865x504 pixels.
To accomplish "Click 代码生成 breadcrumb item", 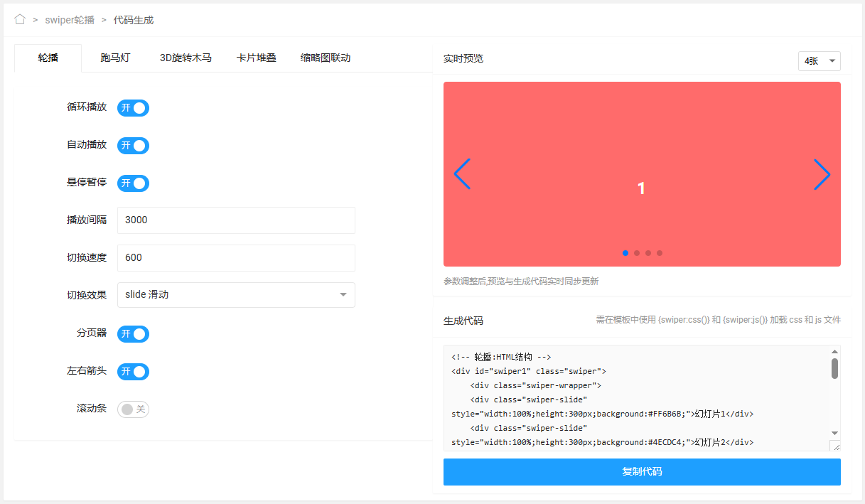I will click(x=134, y=20).
